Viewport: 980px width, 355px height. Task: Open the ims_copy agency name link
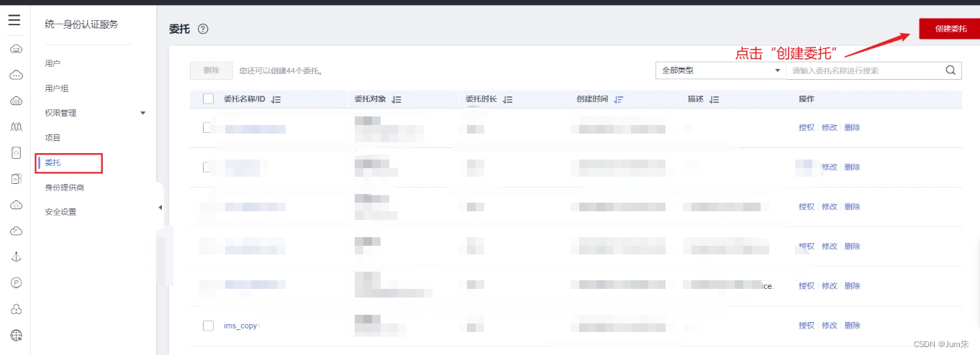[240, 326]
